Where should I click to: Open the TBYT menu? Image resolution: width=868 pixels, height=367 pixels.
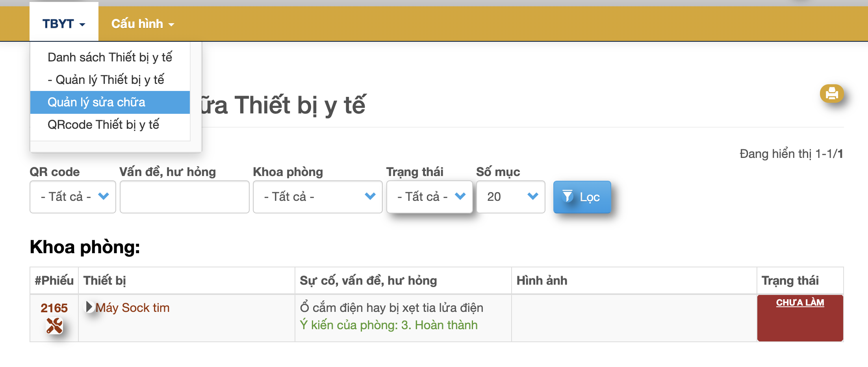pyautogui.click(x=64, y=24)
